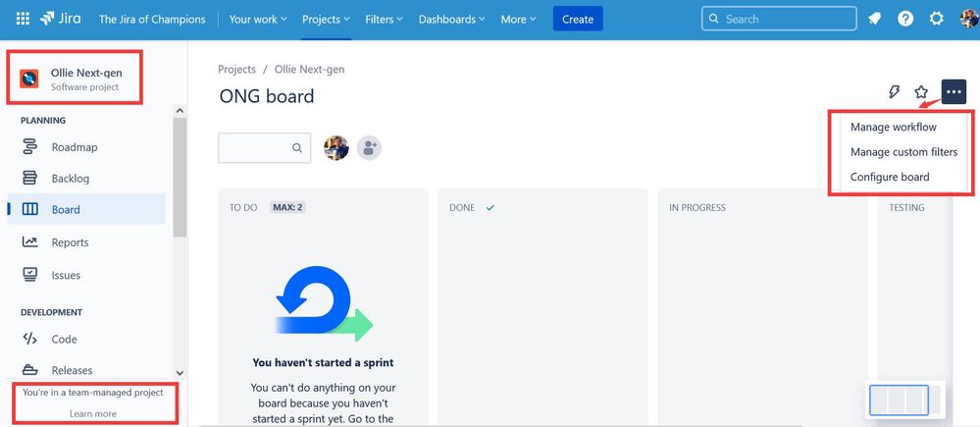
Task: Click the automation lightning bolt icon
Action: [894, 92]
